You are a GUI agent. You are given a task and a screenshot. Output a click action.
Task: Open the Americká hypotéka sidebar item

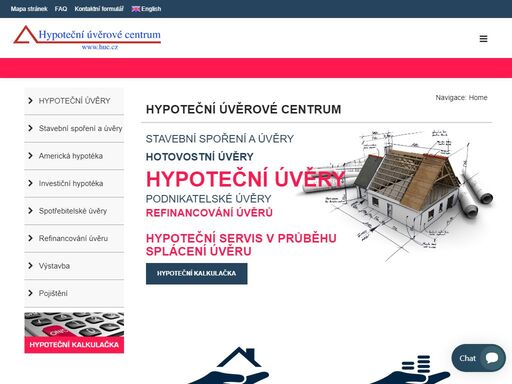point(74,156)
